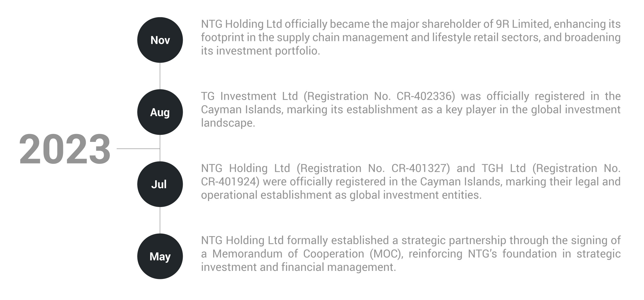Click the "9R Limited" company name
This screenshot has height=300, width=644.
[x=521, y=24]
